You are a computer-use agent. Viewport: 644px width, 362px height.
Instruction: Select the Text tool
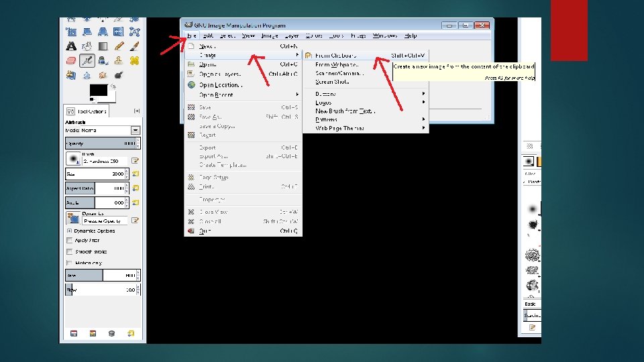(71, 46)
